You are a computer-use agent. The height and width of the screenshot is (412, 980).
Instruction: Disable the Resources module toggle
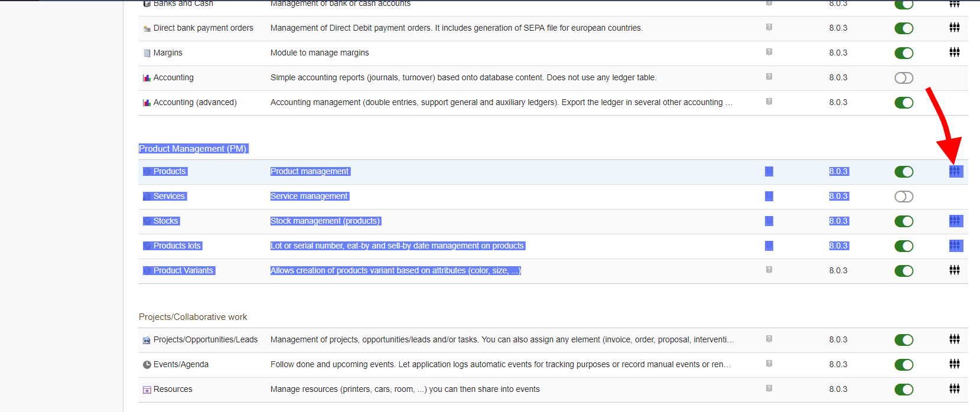(904, 390)
